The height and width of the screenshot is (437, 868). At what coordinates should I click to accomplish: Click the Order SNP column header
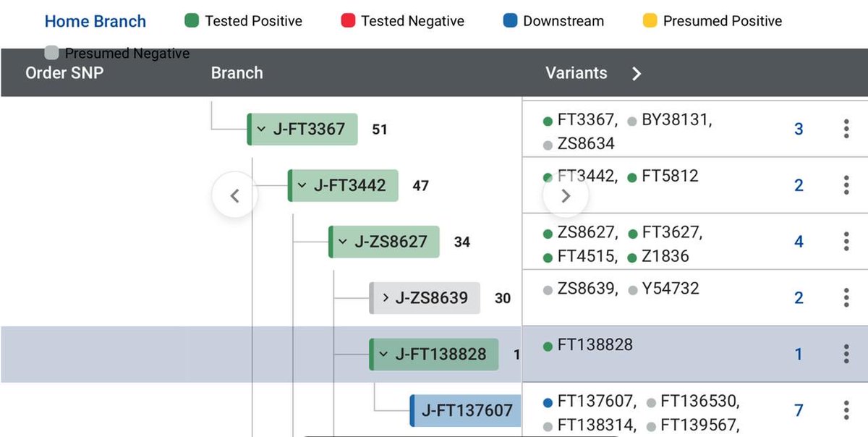coord(64,73)
